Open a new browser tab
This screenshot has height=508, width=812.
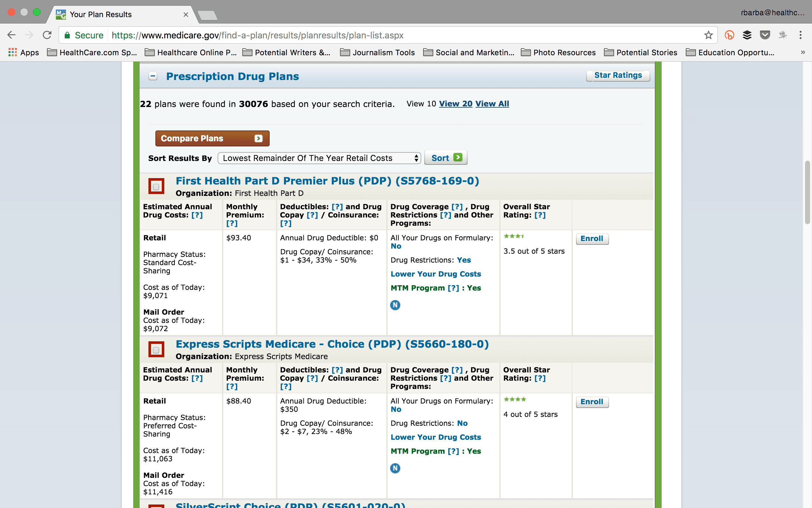point(207,15)
